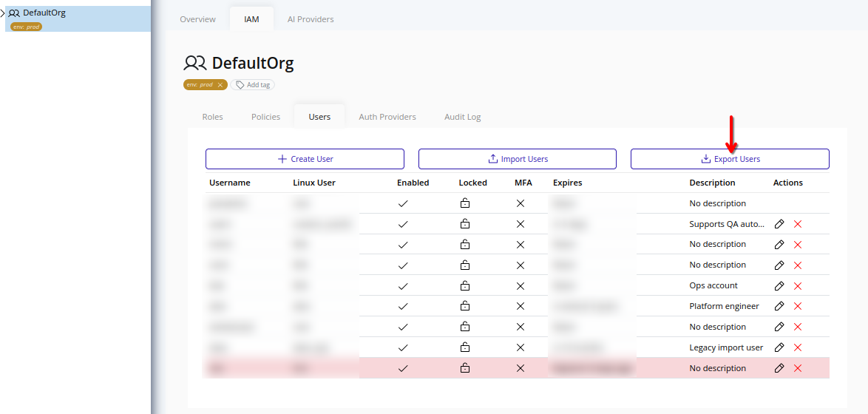Expand the DefaultOrg tree node
Image resolution: width=868 pixels, height=414 pixels.
[x=3, y=13]
